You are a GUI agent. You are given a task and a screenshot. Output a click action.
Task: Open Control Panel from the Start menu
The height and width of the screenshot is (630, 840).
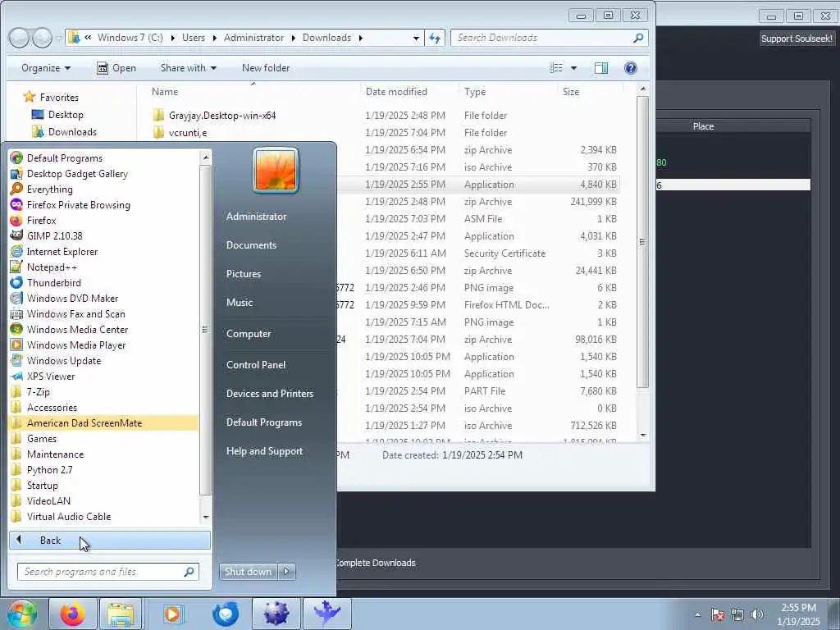256,365
